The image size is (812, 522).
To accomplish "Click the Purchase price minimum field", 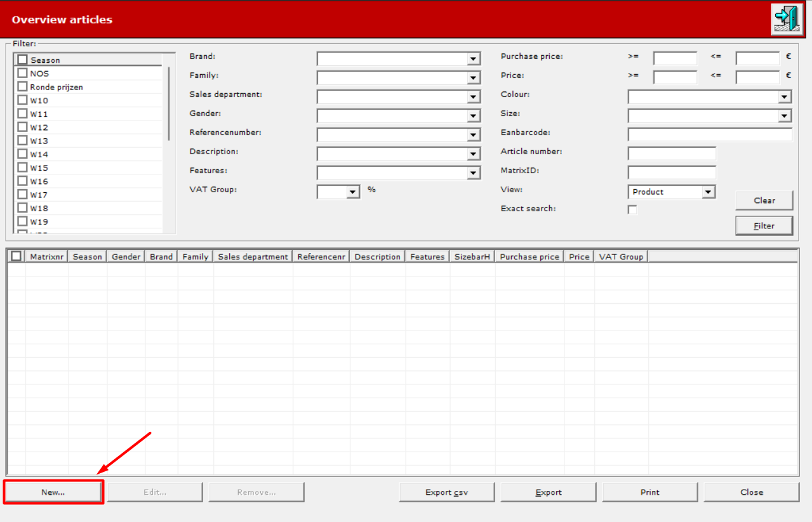I will (675, 59).
